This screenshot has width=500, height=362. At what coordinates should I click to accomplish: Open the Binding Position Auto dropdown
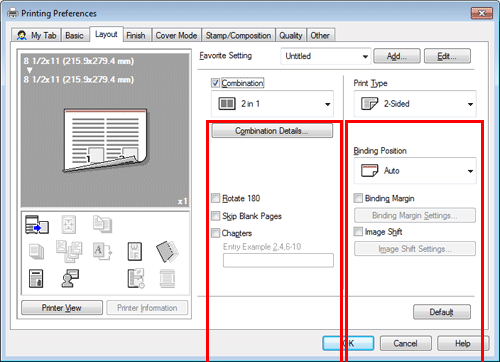click(415, 171)
